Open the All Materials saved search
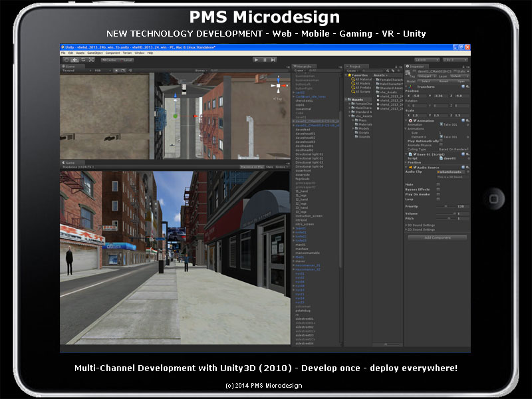Screen dimensions: 532x399 tap(361, 79)
